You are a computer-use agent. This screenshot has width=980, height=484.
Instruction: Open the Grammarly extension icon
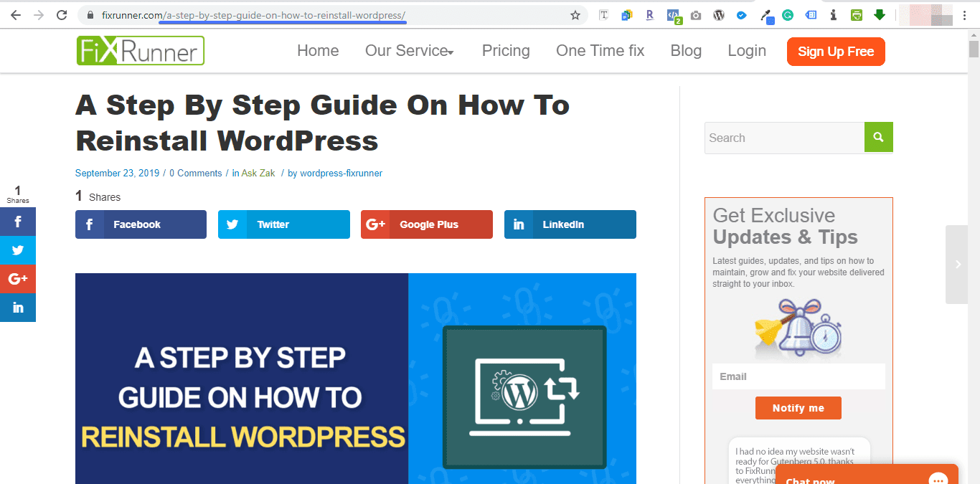[x=788, y=15]
